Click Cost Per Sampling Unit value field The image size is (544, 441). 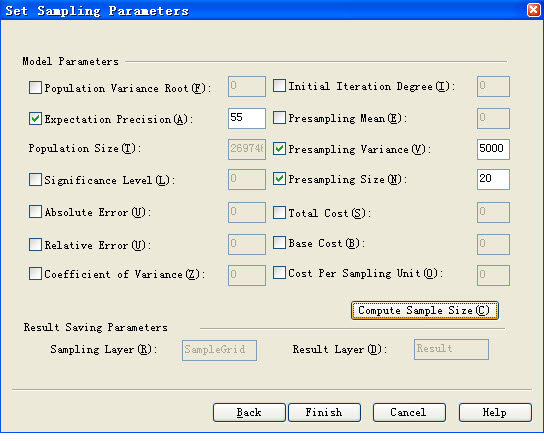click(x=493, y=275)
